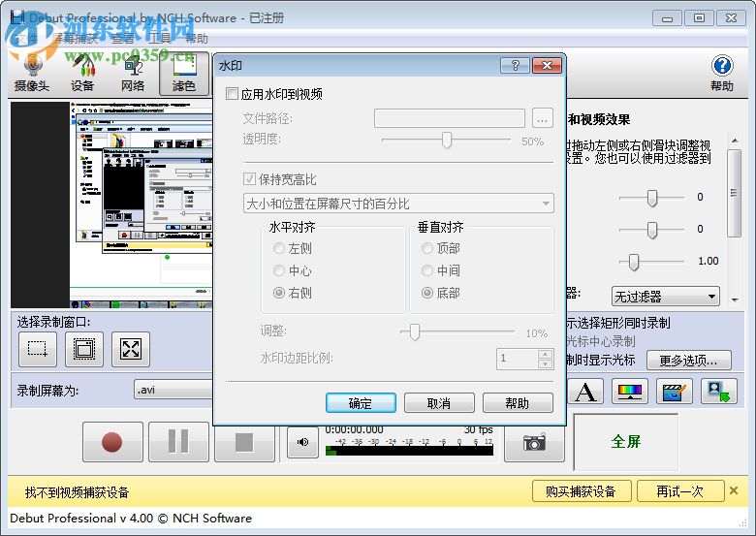
Task: Adjust the 透明度 transparency slider
Action: click(x=447, y=141)
